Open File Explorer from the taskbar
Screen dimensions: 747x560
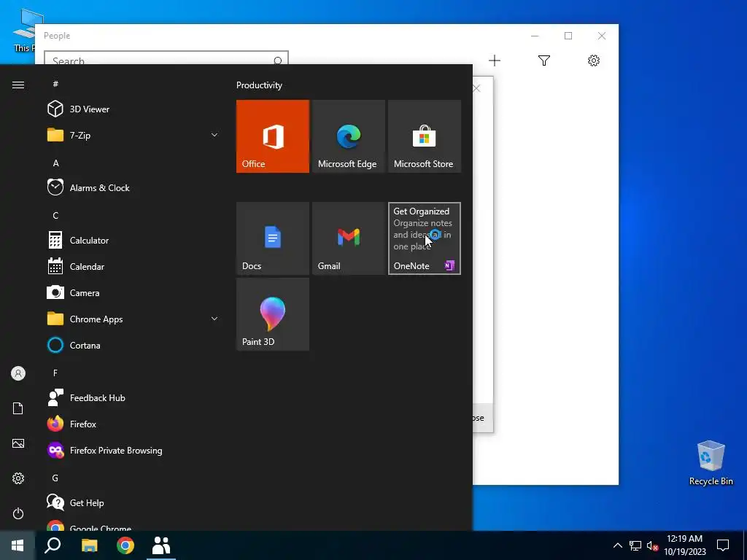tap(89, 545)
